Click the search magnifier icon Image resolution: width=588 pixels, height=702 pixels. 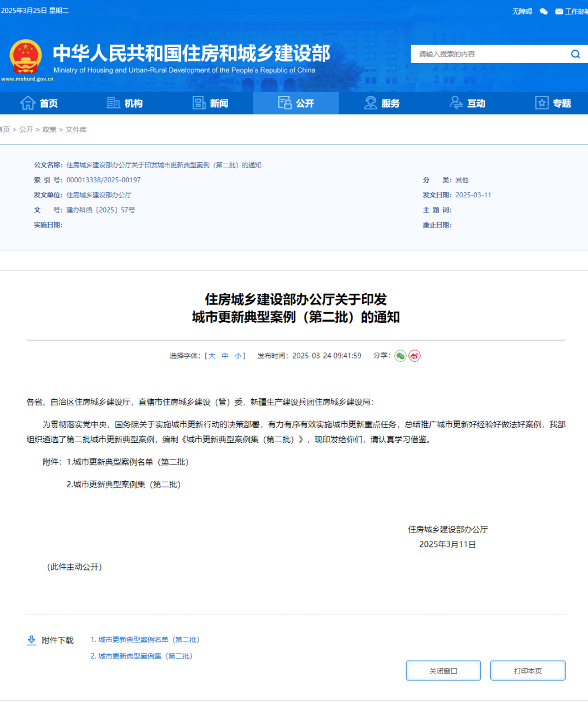pyautogui.click(x=575, y=54)
